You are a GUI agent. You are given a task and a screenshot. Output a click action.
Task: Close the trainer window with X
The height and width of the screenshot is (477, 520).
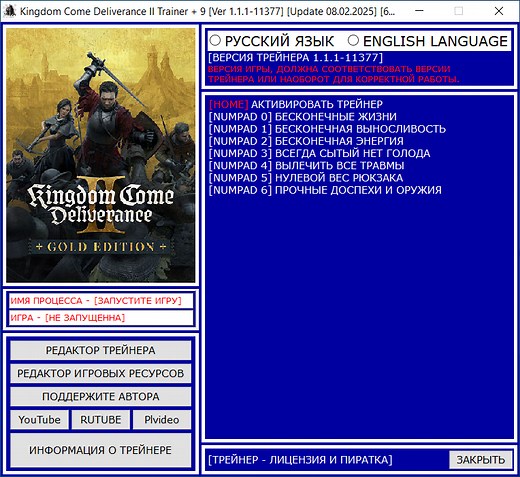499,11
